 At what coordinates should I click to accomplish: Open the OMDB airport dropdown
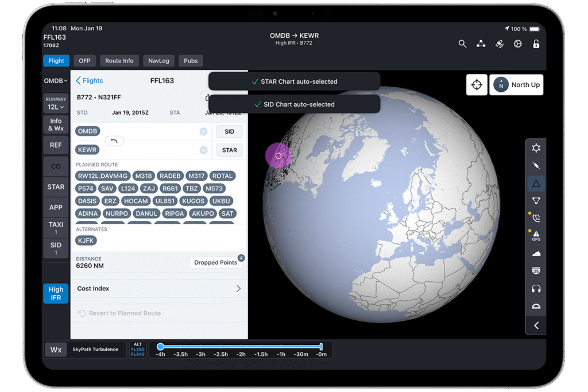[x=56, y=81]
